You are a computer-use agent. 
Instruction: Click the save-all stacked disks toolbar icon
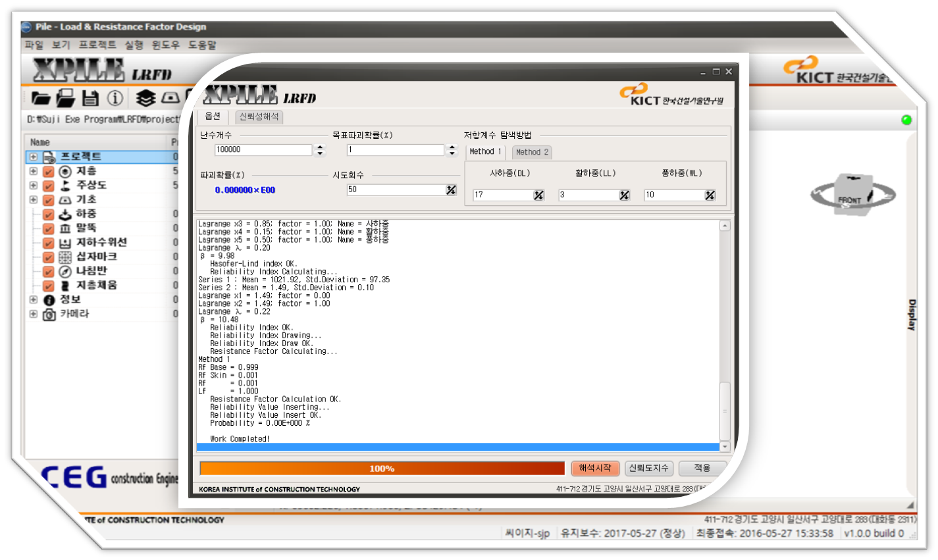click(x=65, y=99)
